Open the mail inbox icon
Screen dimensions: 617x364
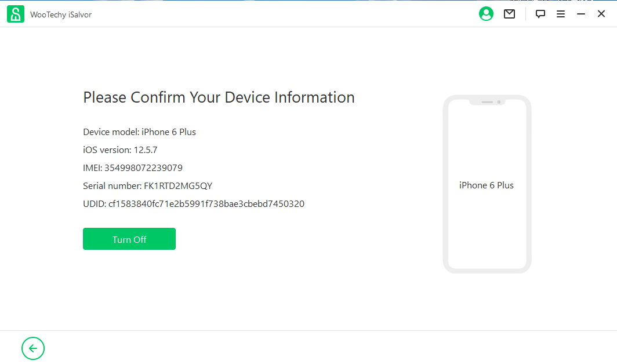pyautogui.click(x=509, y=13)
